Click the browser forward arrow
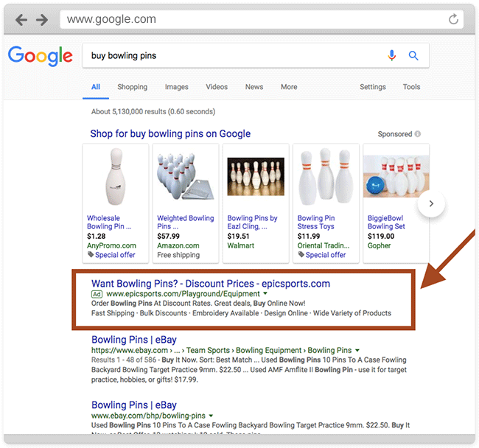The width and height of the screenshot is (479, 448). pos(42,20)
